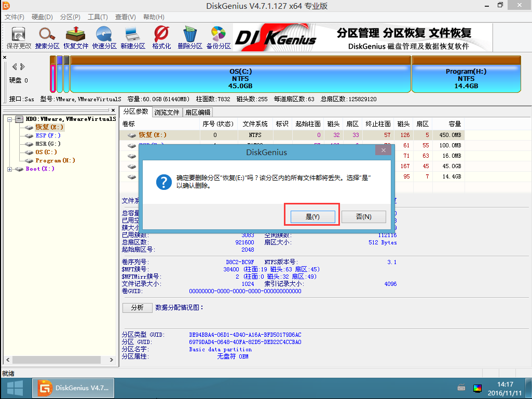Switch to the 扇区编辑 tab
Viewport: 532px width, 399px height.
(x=198, y=112)
